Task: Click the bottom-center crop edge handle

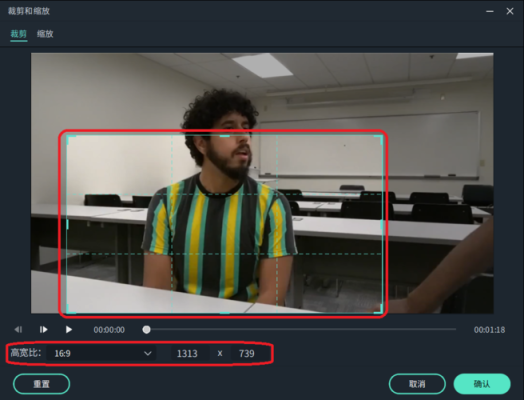Action: 225,313
